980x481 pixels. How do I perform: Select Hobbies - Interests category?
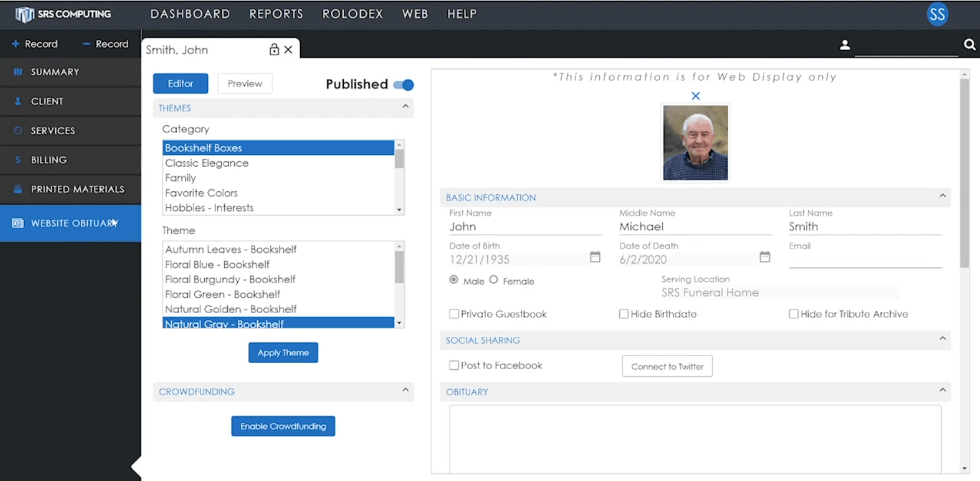pyautogui.click(x=278, y=208)
